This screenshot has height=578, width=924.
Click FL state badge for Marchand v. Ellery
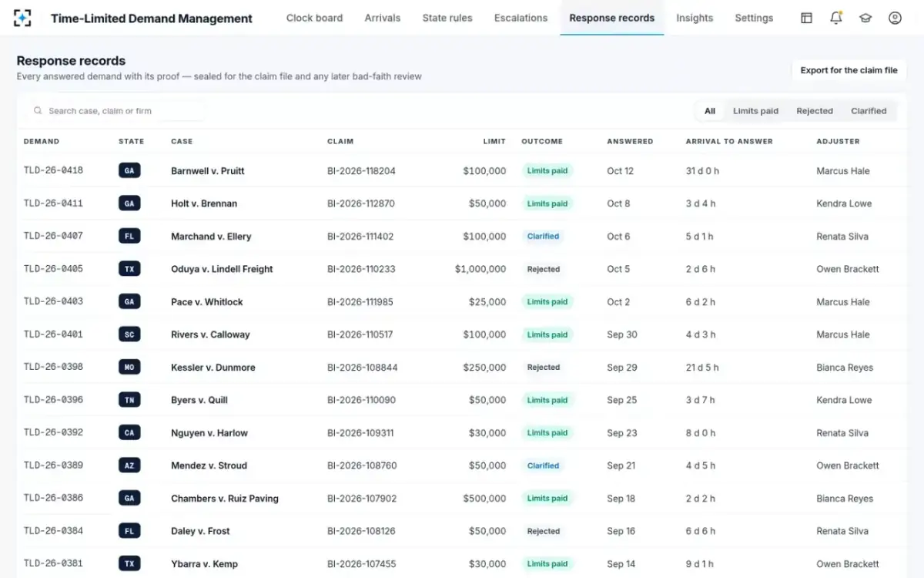[x=129, y=237]
